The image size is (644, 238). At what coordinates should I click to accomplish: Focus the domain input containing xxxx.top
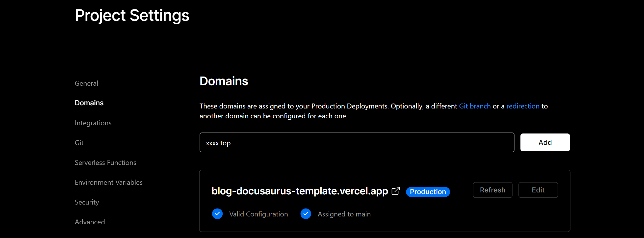357,142
